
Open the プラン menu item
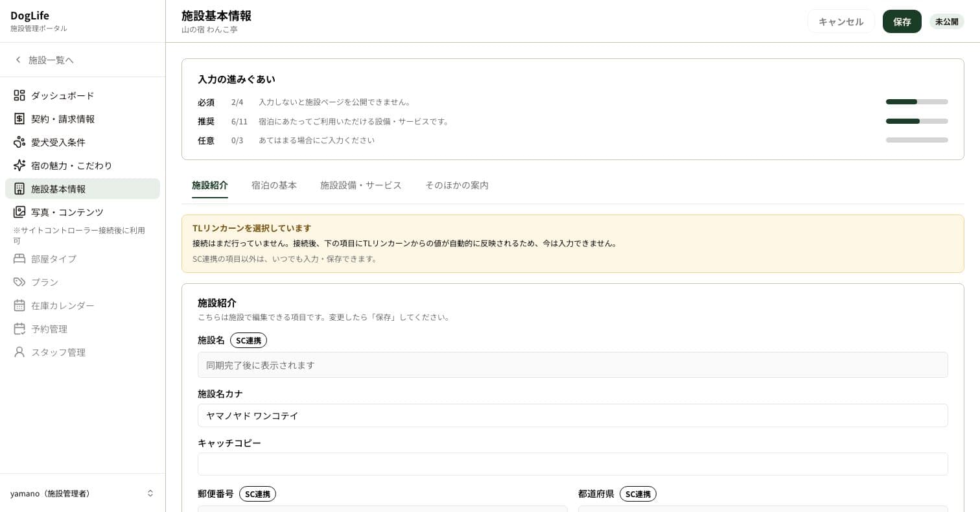82,282
